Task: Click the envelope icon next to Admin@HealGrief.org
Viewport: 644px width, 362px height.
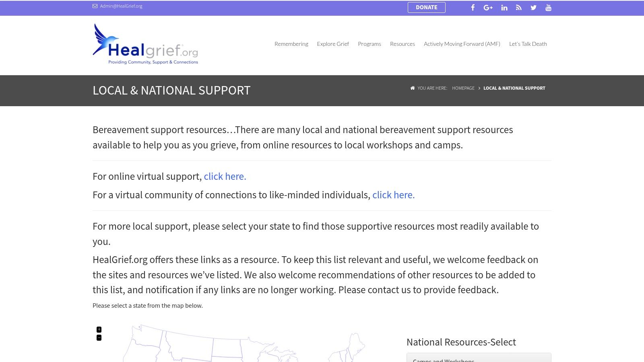Action: 95,6
